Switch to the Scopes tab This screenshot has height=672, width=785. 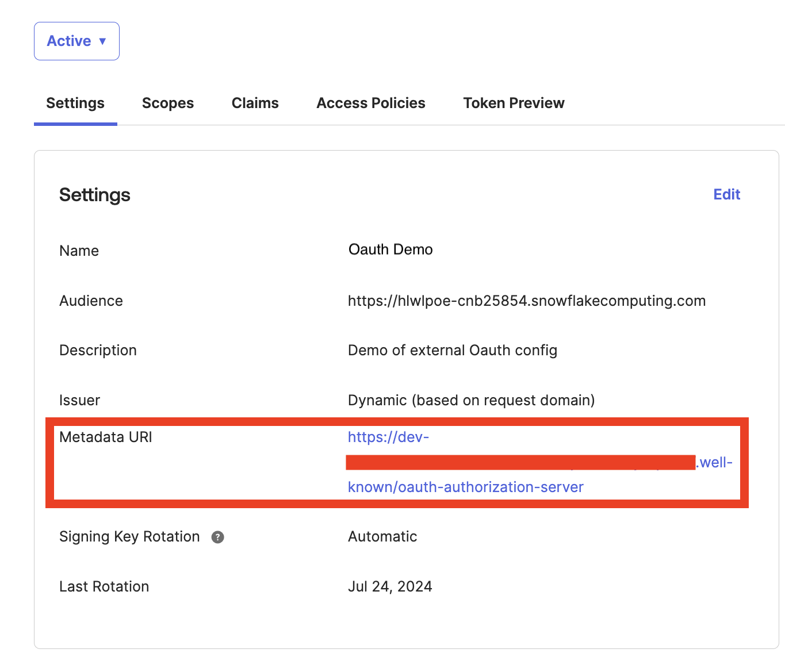click(x=167, y=103)
